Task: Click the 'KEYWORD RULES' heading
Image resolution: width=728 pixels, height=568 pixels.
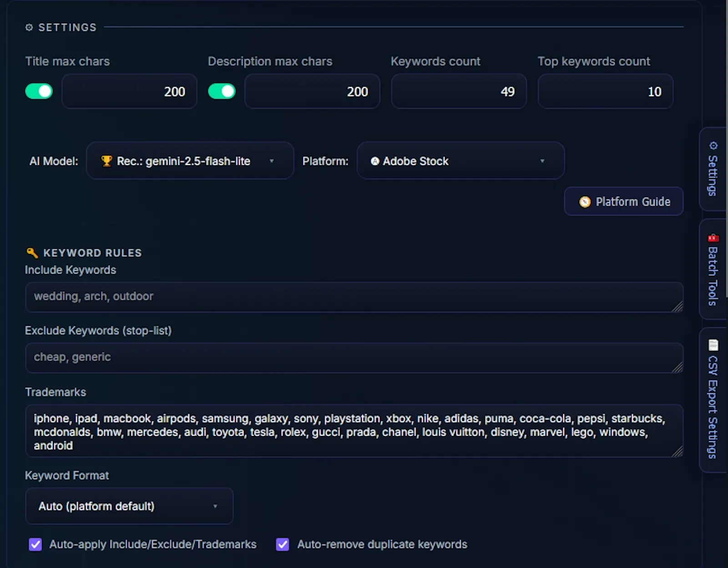Action: click(x=92, y=253)
